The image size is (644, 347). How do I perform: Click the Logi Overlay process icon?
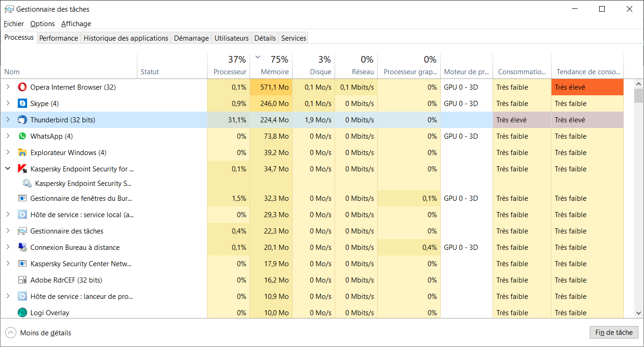pyautogui.click(x=22, y=313)
